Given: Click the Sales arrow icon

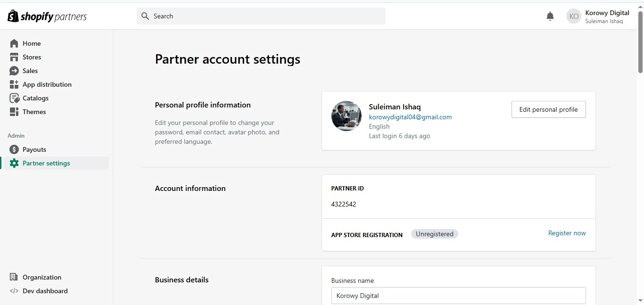Looking at the screenshot, I should pyautogui.click(x=14, y=71).
